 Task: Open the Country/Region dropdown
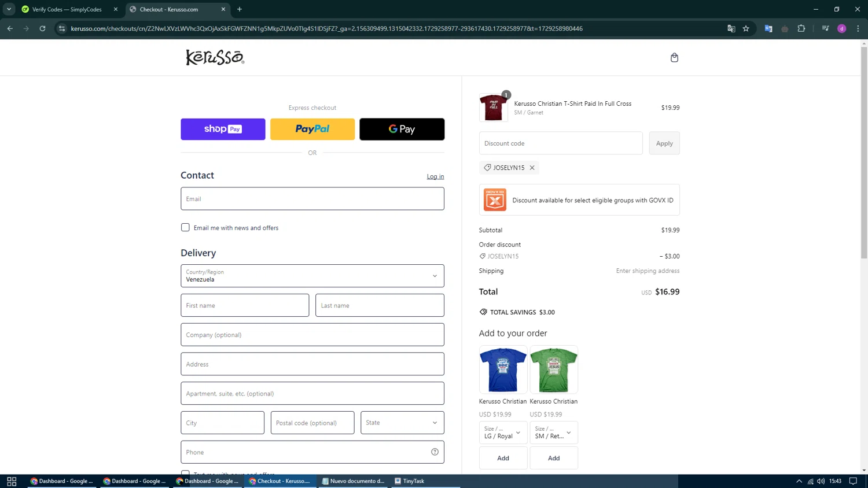pos(312,276)
